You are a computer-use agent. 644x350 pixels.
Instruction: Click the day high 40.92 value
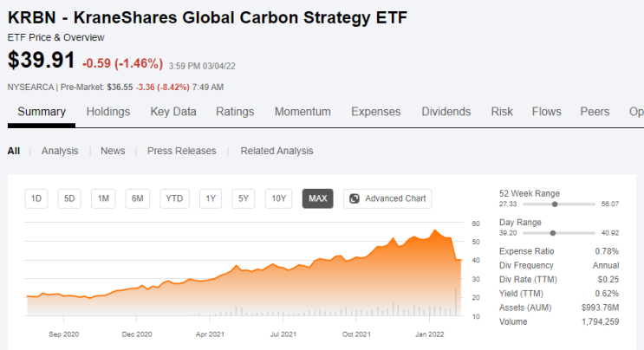point(610,233)
